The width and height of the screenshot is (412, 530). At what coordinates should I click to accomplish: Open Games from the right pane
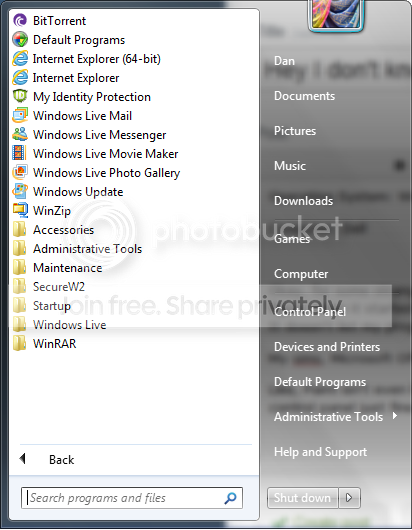pos(292,239)
